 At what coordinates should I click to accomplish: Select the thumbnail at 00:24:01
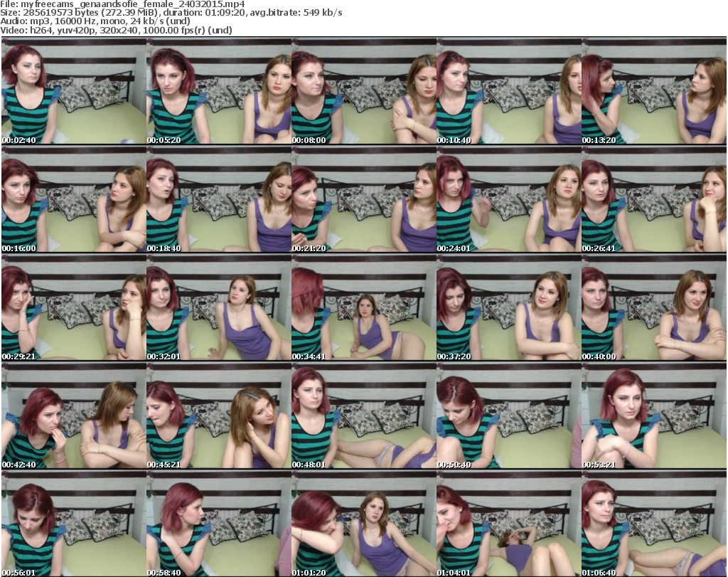[x=508, y=199]
